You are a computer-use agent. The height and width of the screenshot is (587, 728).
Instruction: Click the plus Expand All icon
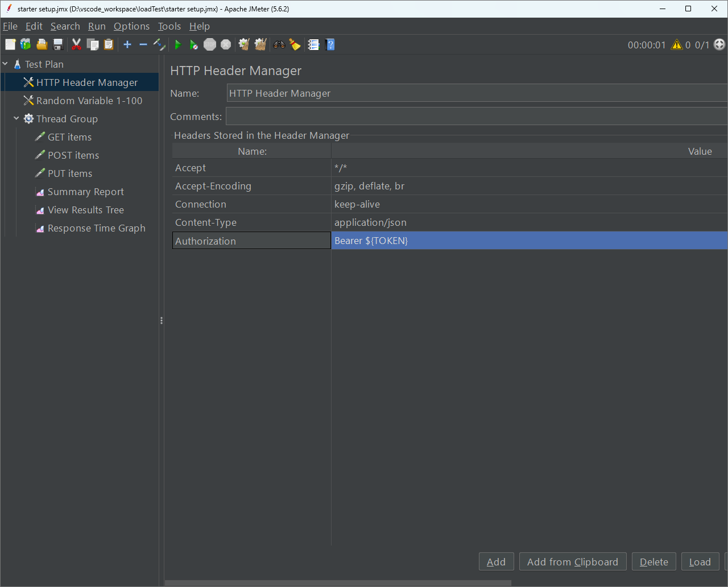tap(127, 44)
